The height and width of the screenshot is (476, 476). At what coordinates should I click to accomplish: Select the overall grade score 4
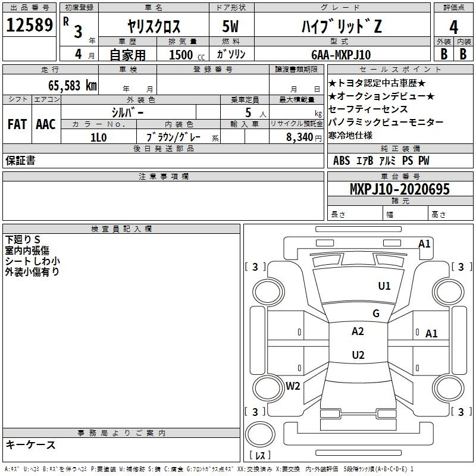pyautogui.click(x=453, y=27)
